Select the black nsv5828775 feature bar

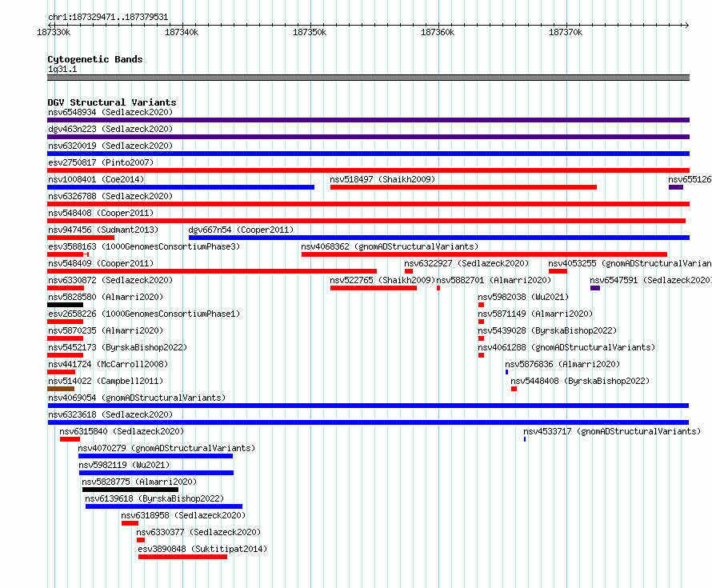click(x=130, y=490)
